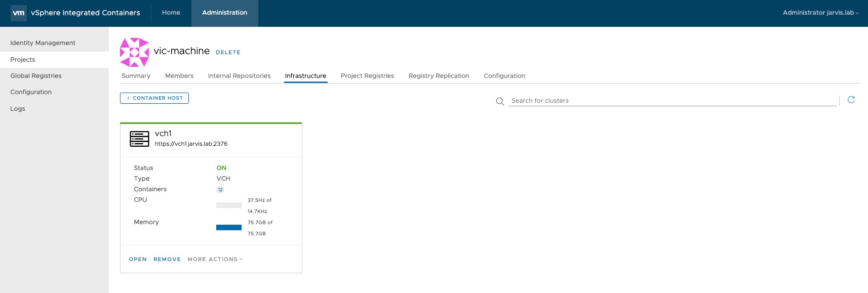The width and height of the screenshot is (868, 293).
Task: Open the Administrator jarvis.lab user menu
Action: [x=820, y=13]
